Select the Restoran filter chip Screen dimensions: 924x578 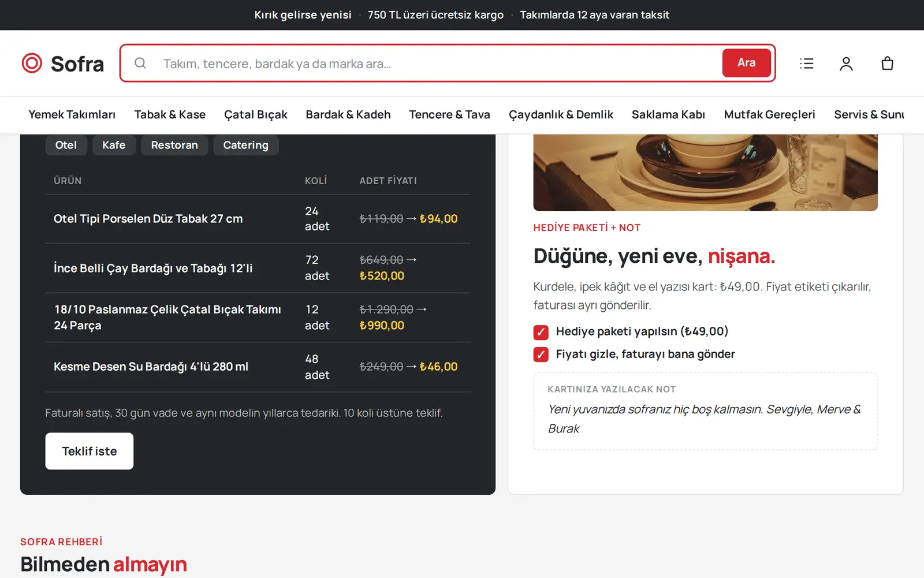(x=174, y=145)
